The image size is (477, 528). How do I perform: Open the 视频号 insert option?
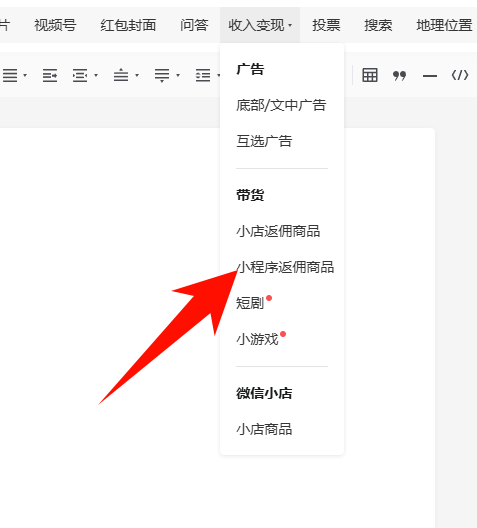55,25
